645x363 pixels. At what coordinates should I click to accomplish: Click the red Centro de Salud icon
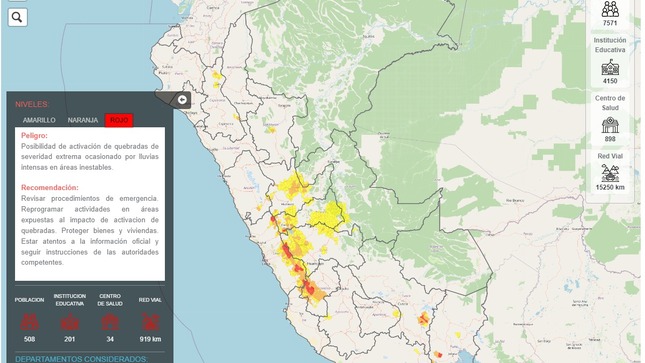click(110, 322)
